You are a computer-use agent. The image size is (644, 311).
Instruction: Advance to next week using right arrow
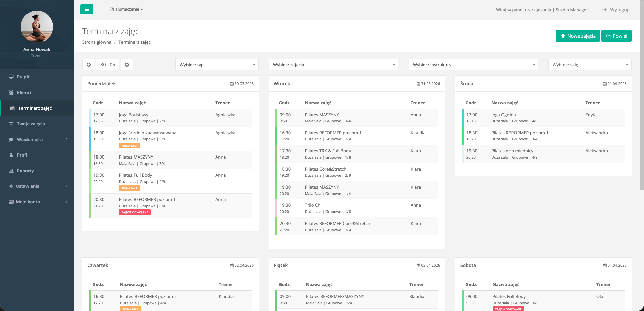coord(127,65)
